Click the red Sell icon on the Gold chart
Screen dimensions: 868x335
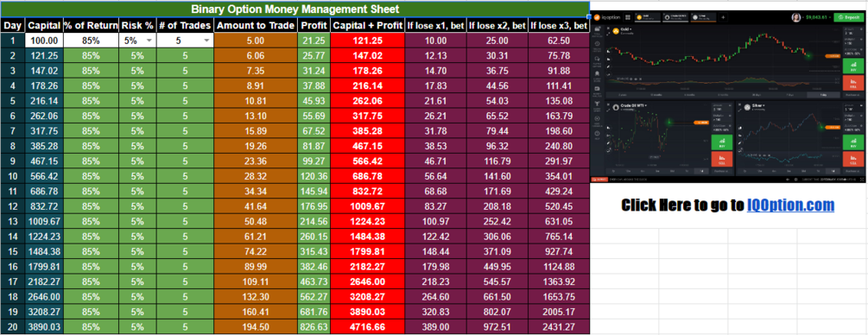853,83
